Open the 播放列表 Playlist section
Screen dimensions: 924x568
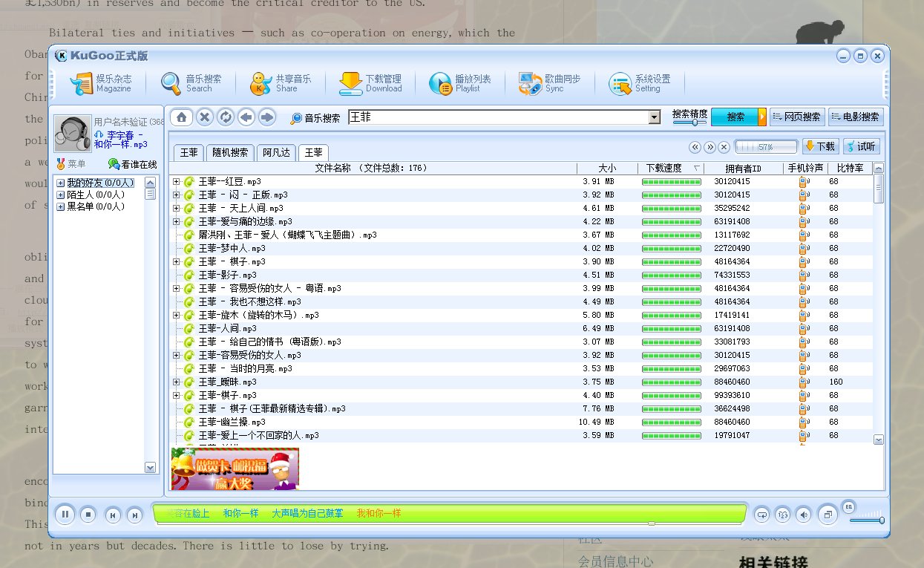point(460,83)
